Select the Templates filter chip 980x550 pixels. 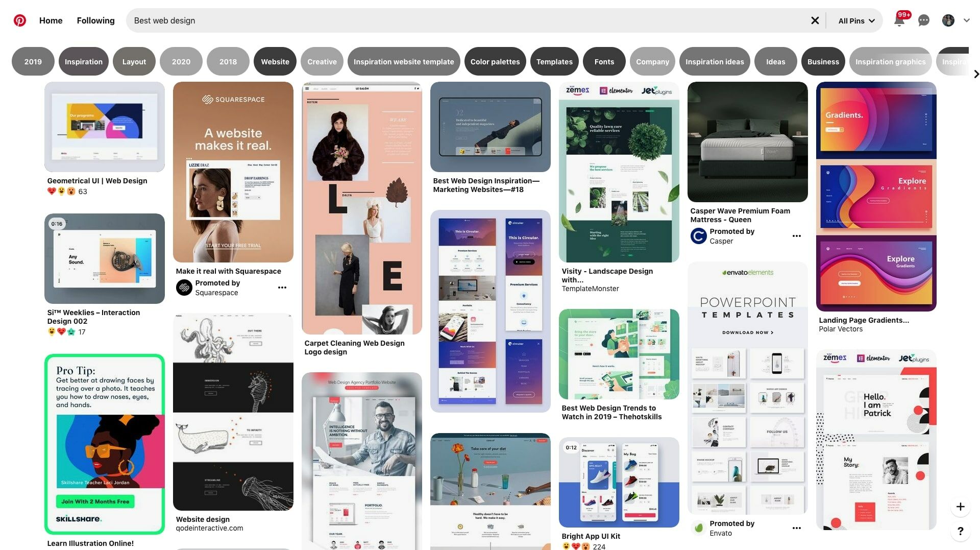(554, 61)
